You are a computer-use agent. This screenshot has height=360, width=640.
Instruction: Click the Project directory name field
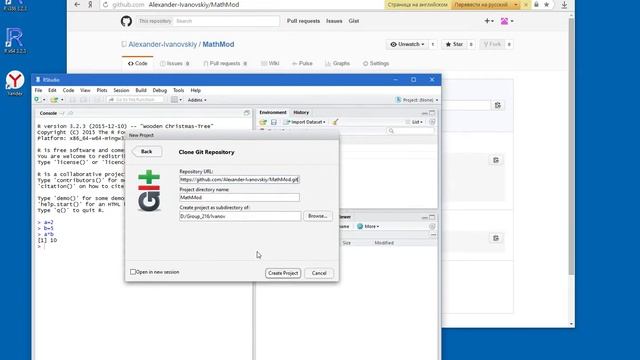click(239, 198)
